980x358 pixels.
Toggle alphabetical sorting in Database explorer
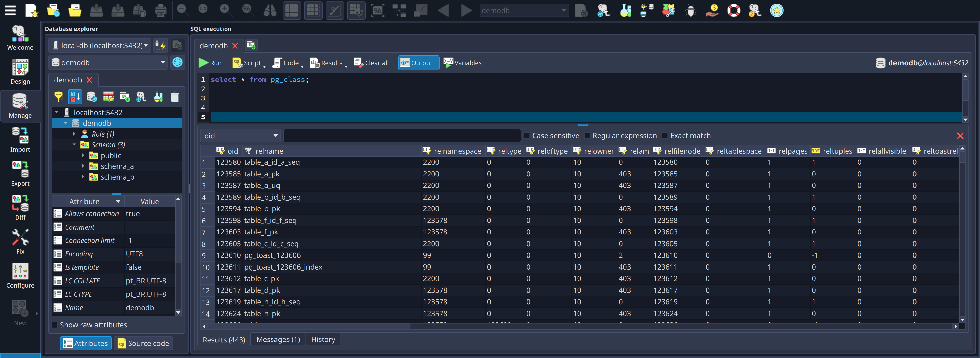click(75, 97)
